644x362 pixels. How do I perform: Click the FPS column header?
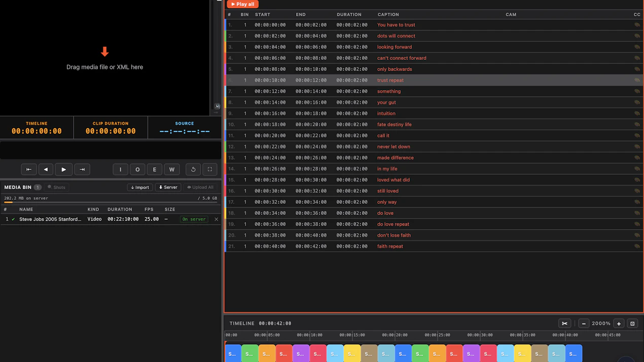tap(149, 209)
